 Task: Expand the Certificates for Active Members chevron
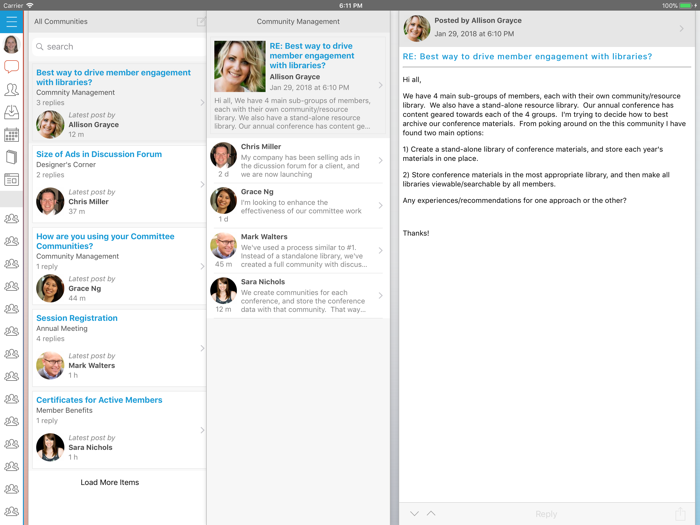point(202,430)
